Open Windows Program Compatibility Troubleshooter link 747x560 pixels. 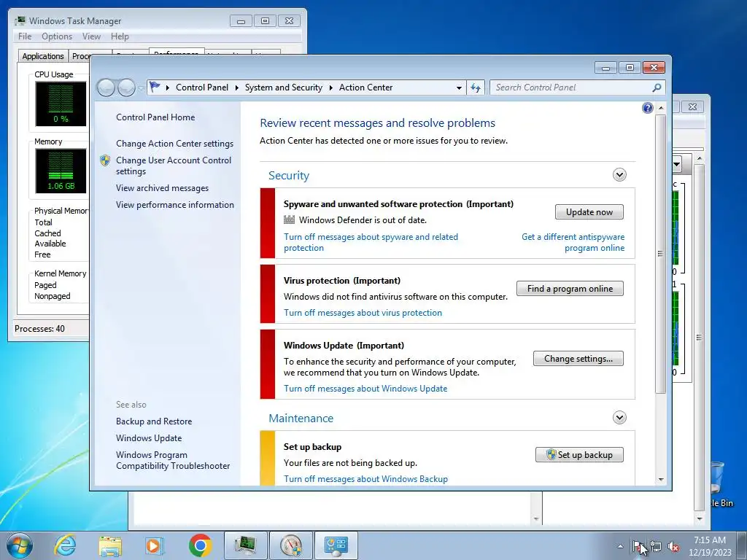173,460
